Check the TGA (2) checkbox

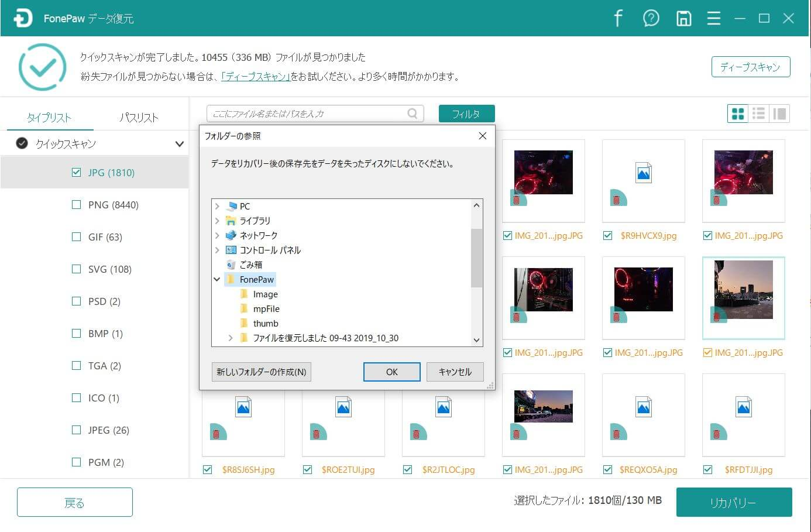pos(76,365)
